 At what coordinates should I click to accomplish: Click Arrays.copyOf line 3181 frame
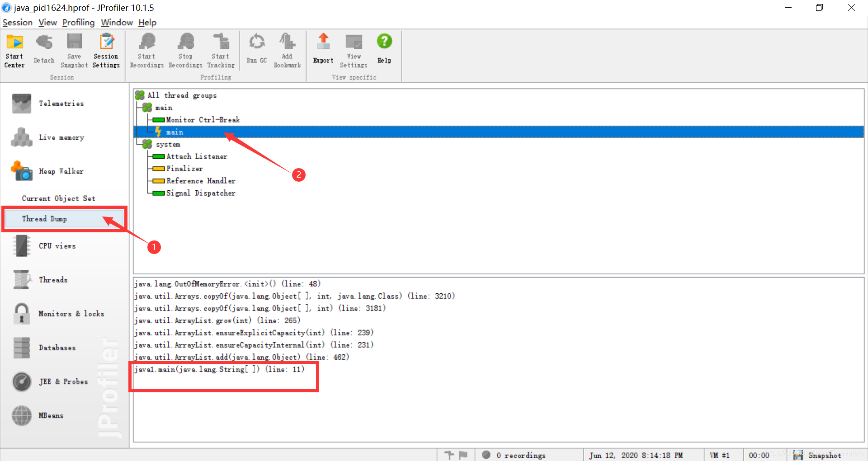point(260,308)
